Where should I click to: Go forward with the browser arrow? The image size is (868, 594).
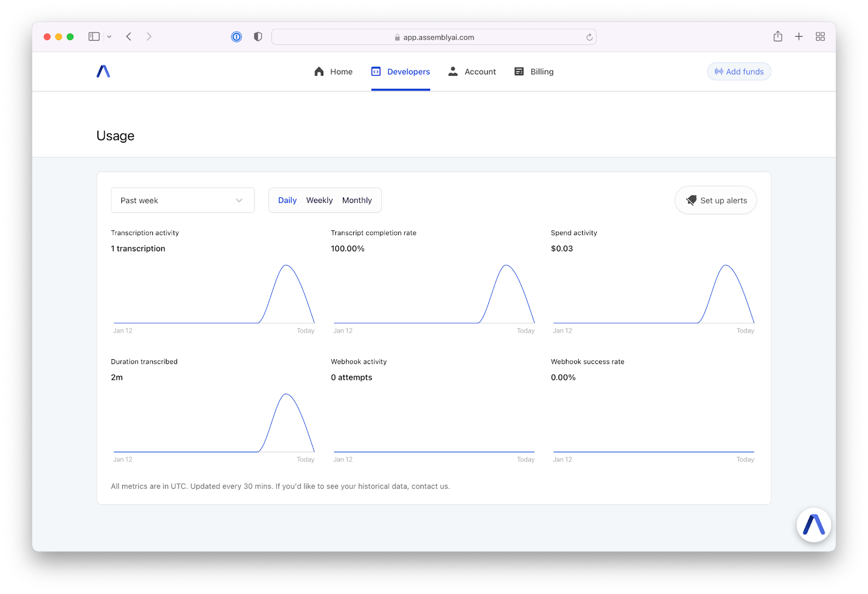(x=149, y=36)
